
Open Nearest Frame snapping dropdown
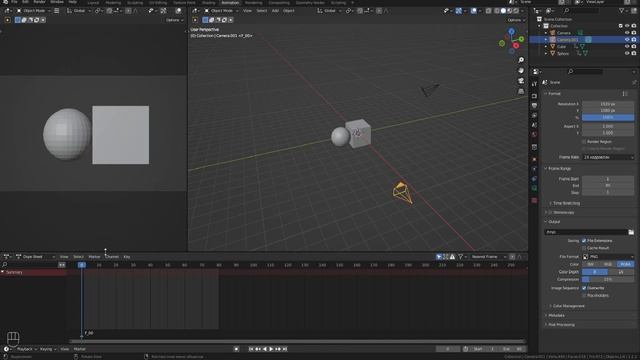click(489, 257)
